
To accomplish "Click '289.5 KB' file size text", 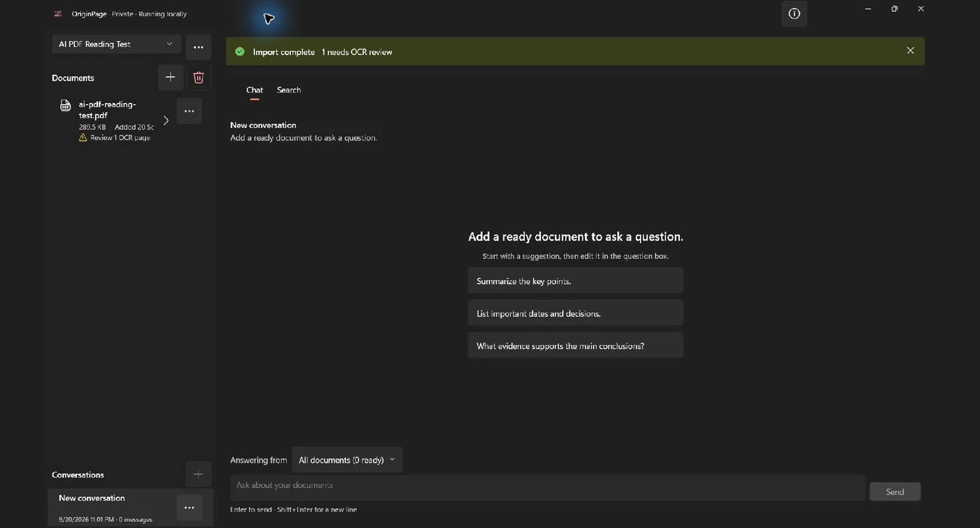I will (92, 127).
